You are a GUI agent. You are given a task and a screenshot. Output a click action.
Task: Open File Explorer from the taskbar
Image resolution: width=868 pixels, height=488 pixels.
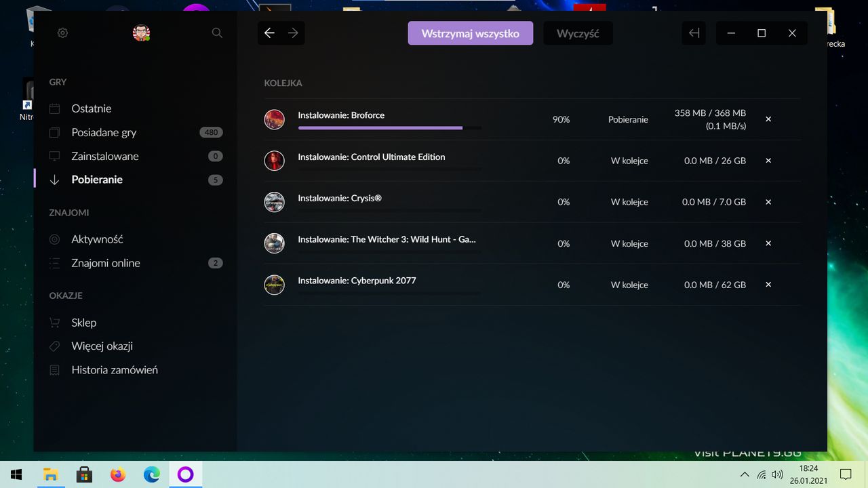click(x=50, y=474)
